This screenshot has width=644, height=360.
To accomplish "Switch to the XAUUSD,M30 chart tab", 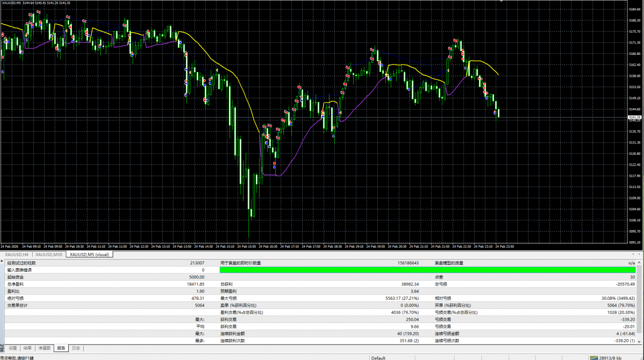I will pos(49,255).
